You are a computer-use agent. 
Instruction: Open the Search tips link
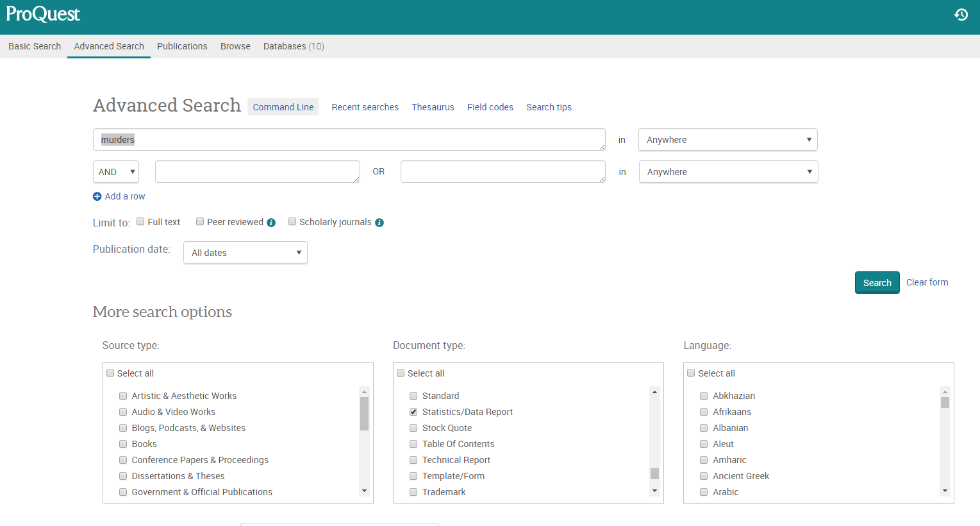[x=549, y=107]
